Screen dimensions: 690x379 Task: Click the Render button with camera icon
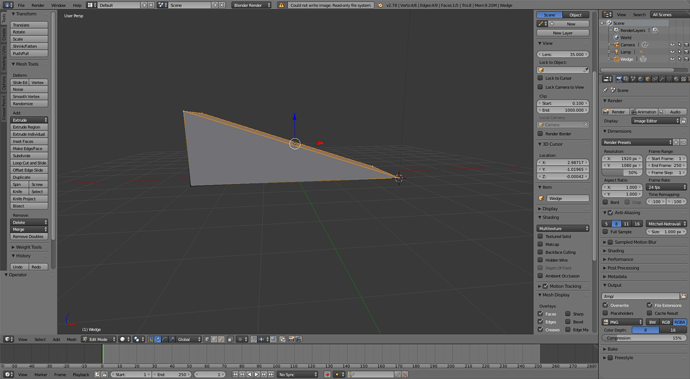(x=615, y=112)
